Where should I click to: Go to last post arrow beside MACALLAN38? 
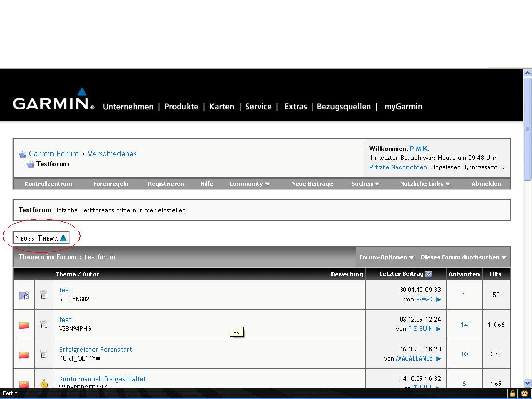click(x=438, y=358)
